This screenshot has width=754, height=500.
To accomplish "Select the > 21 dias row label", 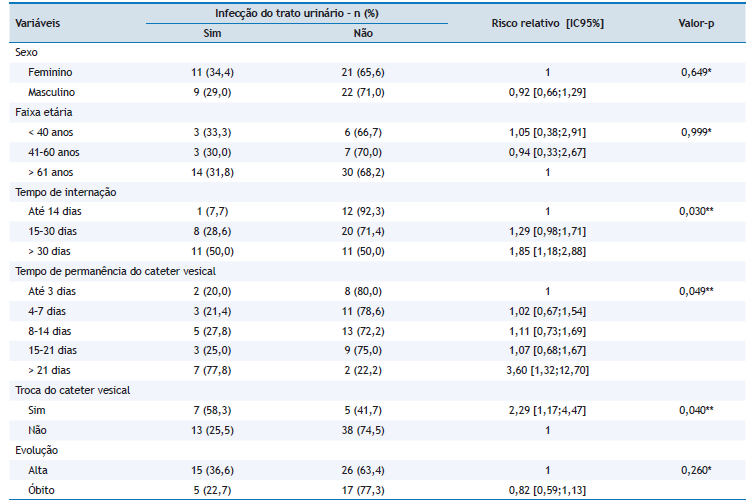I will [50, 370].
